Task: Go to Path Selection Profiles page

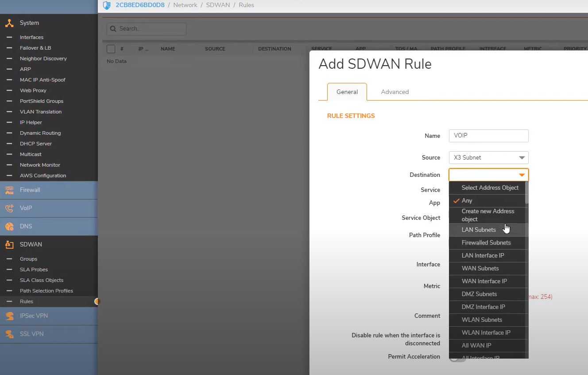Action: pos(46,291)
